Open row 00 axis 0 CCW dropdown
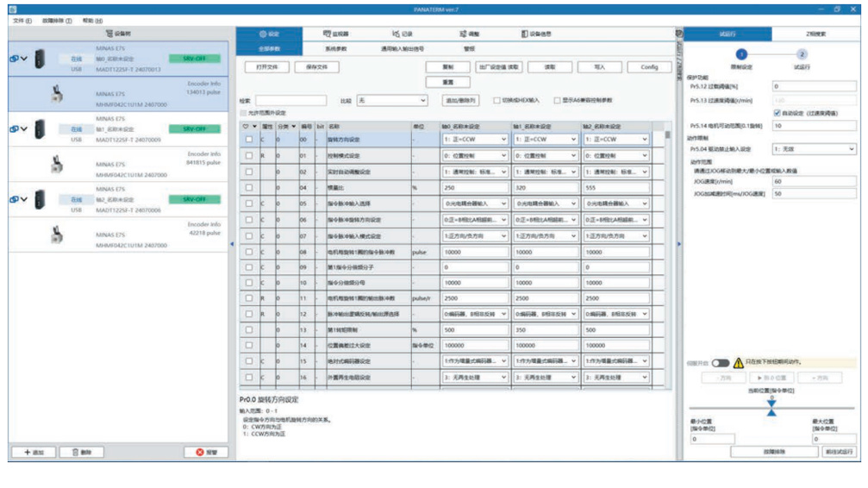The image size is (868, 488). (475, 140)
